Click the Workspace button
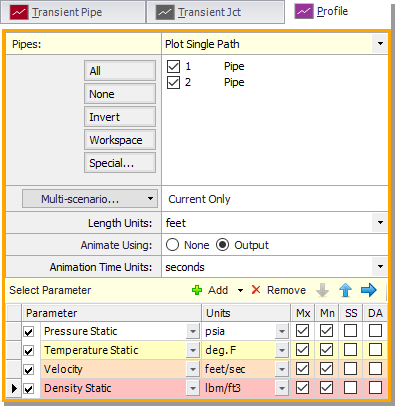The width and height of the screenshot is (395, 406). click(120, 140)
